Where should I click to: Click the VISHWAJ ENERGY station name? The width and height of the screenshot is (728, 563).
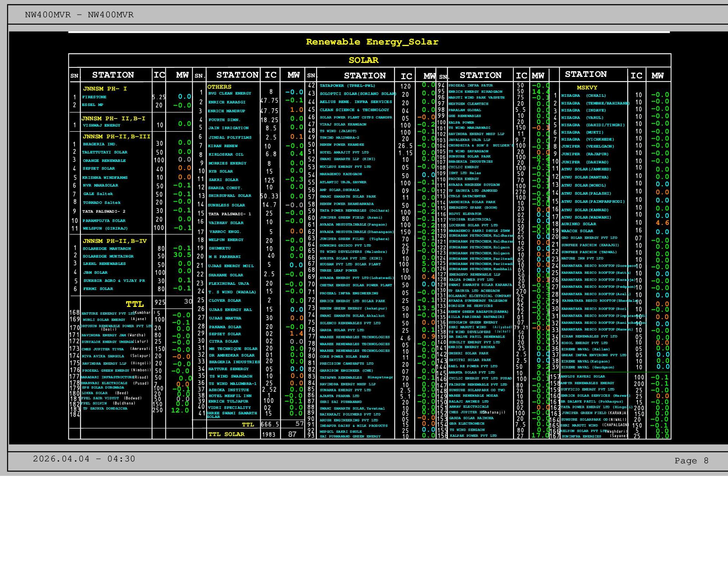tap(101, 125)
